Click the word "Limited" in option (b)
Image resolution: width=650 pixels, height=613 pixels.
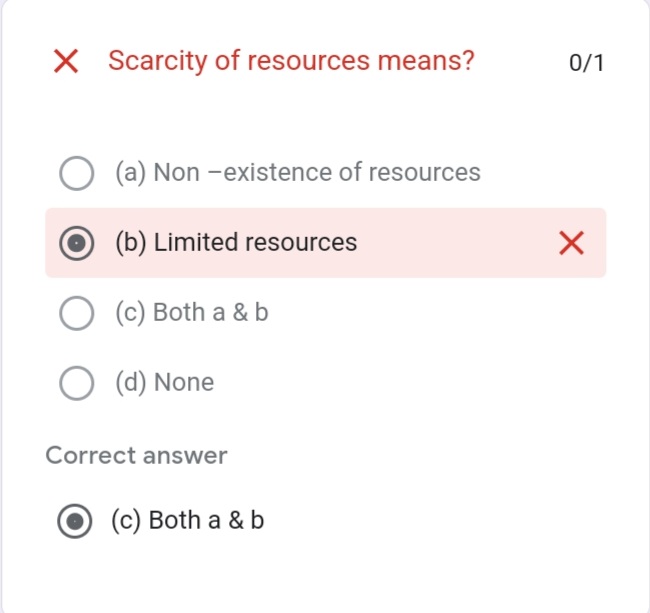pos(196,243)
